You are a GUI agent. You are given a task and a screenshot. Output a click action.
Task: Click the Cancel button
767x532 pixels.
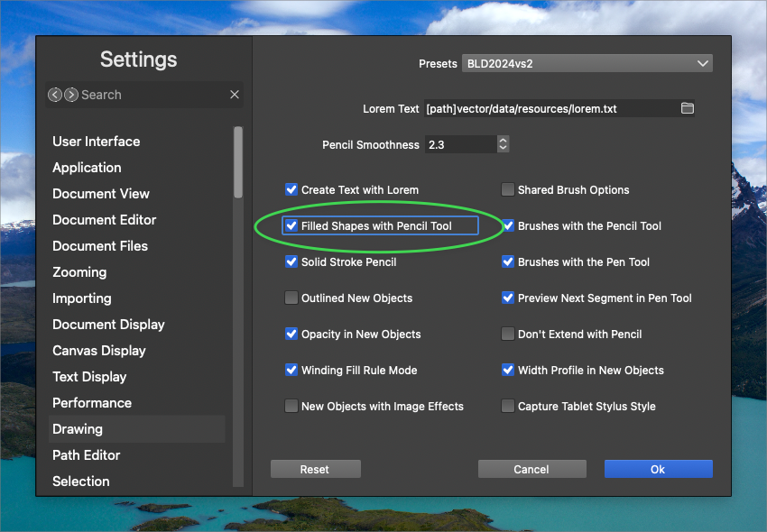pyautogui.click(x=531, y=469)
